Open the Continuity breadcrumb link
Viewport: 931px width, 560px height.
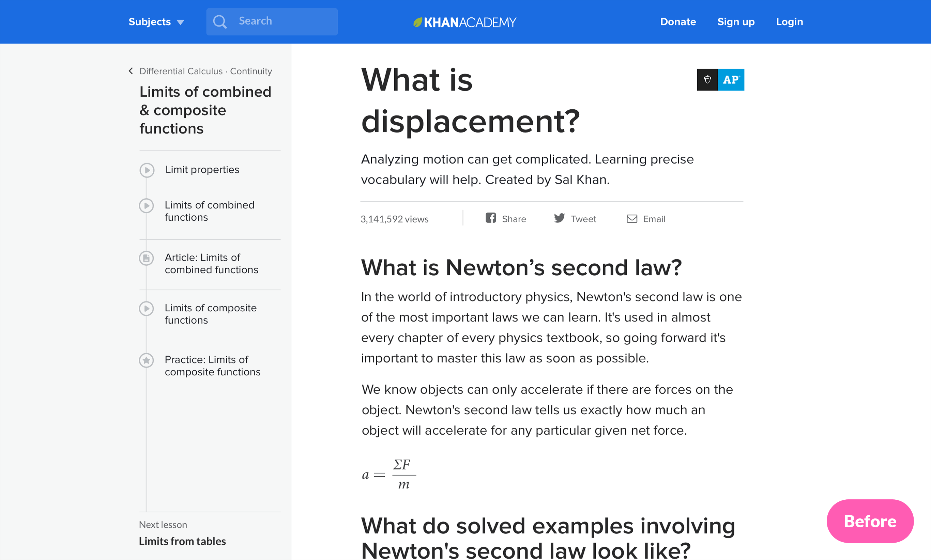(x=251, y=71)
